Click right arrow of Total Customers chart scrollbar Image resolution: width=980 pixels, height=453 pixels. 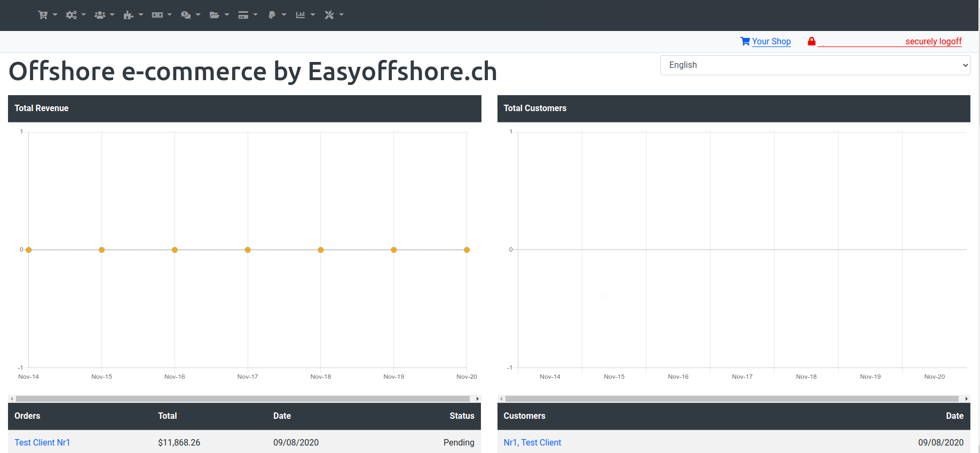coord(967,399)
